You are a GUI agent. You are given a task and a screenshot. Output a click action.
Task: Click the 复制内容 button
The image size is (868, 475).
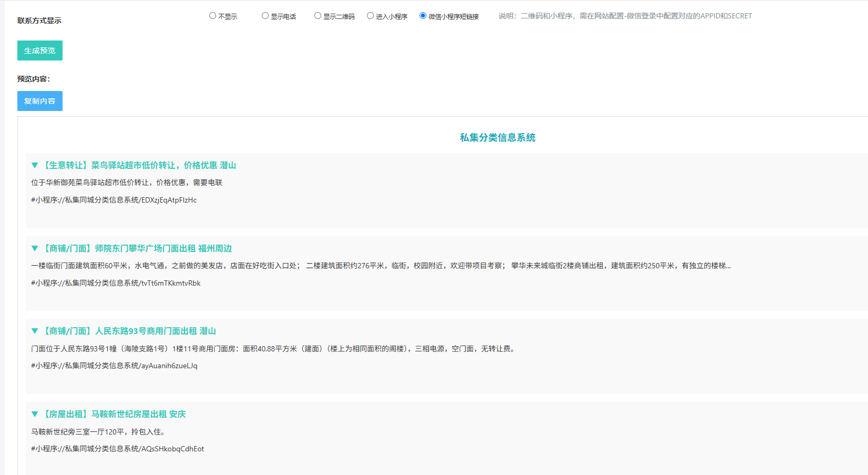pos(40,101)
